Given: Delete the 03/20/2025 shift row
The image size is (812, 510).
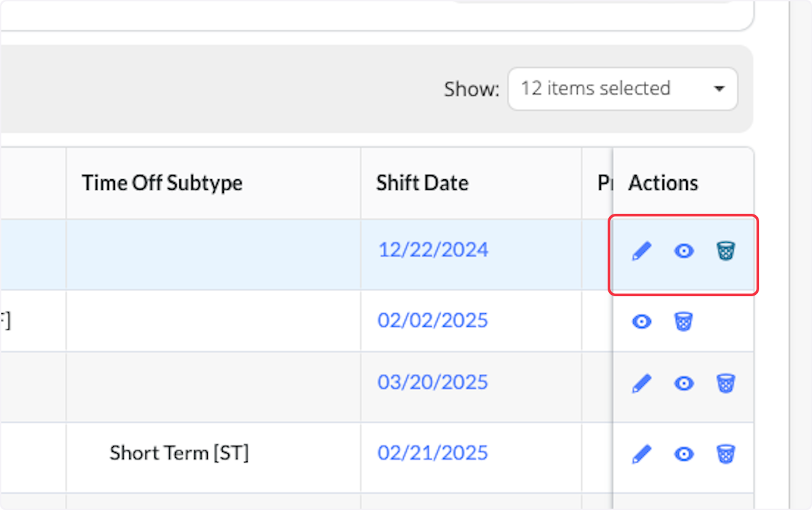Looking at the screenshot, I should 725,384.
